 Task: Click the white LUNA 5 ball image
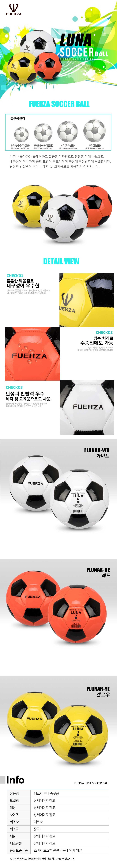(x=79, y=499)
